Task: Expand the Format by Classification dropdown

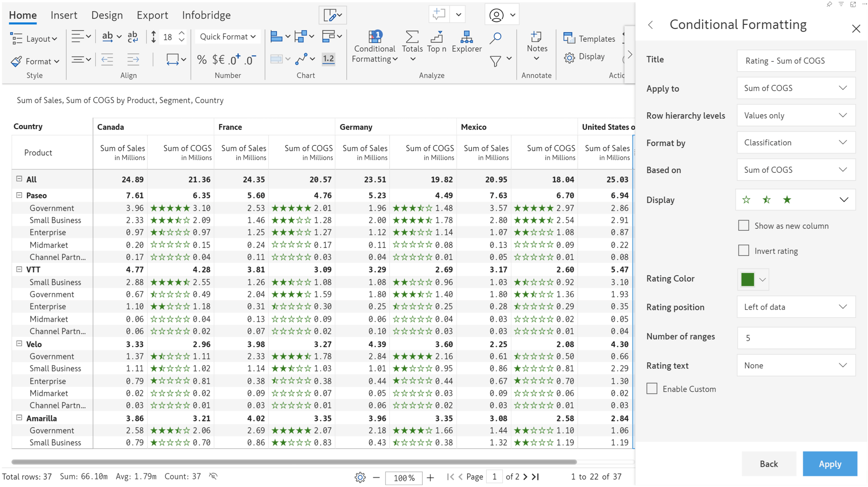Action: coord(796,142)
